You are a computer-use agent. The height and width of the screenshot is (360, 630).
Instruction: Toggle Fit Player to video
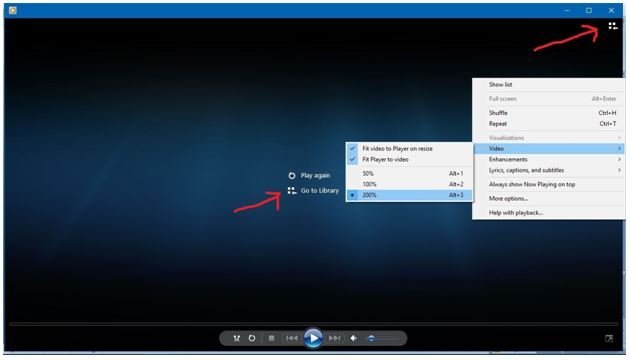(409, 160)
